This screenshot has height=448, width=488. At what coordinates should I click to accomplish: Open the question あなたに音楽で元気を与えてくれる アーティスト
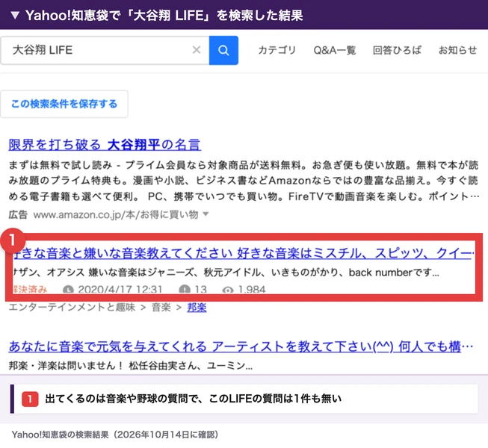pos(241,346)
